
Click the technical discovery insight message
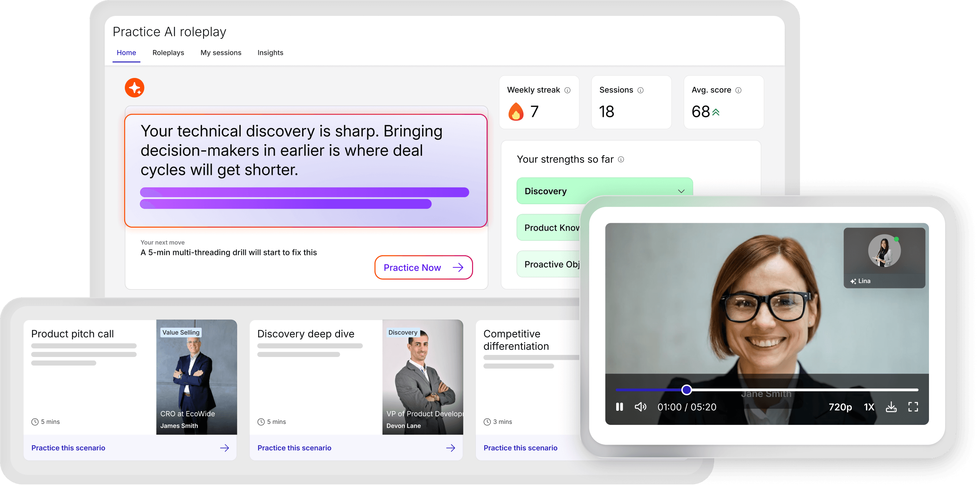pyautogui.click(x=291, y=150)
